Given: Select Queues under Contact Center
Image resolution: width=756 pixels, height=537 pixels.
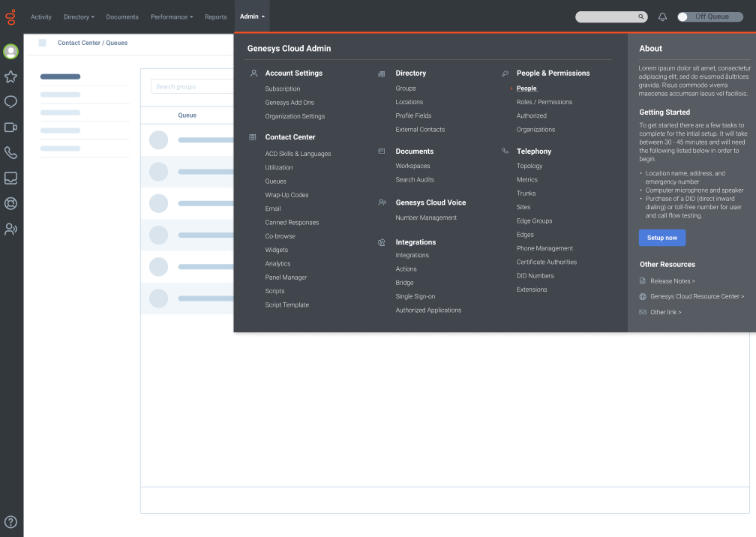Looking at the screenshot, I should click(x=275, y=181).
